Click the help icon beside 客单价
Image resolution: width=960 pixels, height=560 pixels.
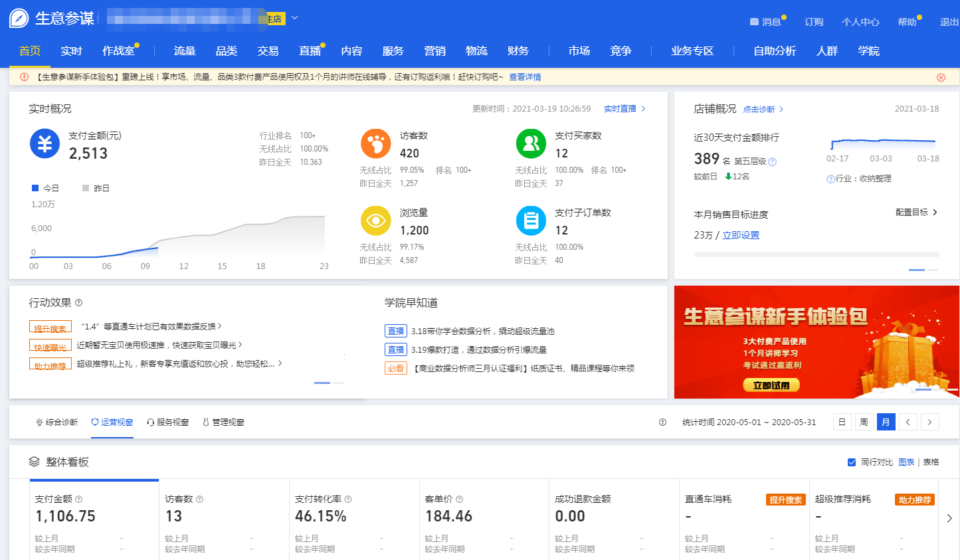click(459, 499)
